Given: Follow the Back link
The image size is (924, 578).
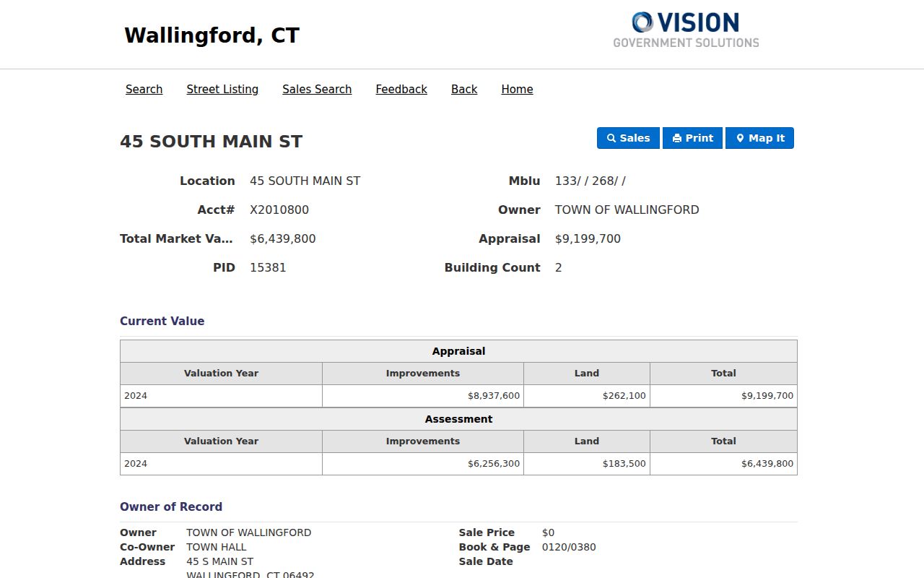Looking at the screenshot, I should [464, 89].
